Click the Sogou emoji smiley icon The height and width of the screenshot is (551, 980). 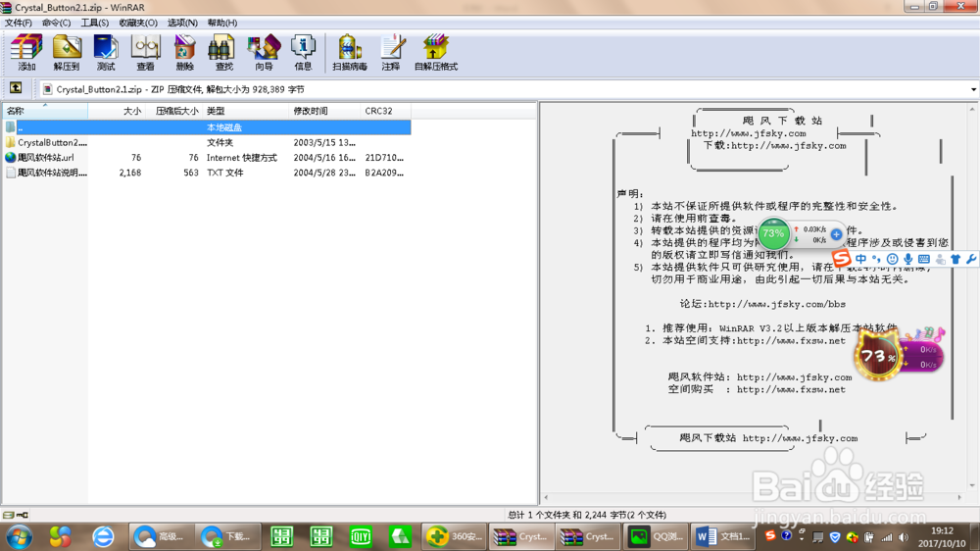(893, 259)
